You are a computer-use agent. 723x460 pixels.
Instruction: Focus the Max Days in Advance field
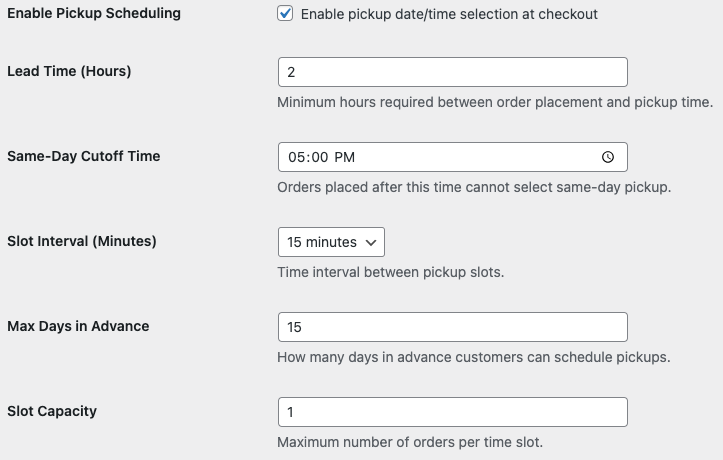coord(452,327)
